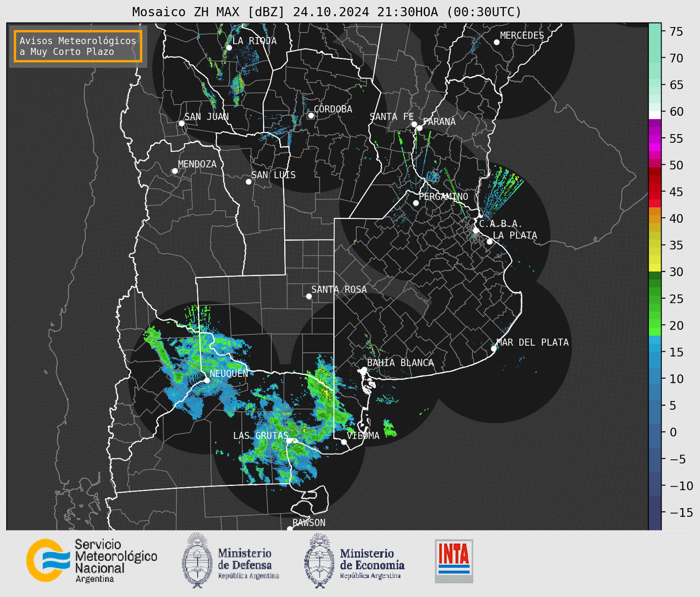Image resolution: width=700 pixels, height=597 pixels.
Task: Click the 35 tick label on the color scale
Action: 676,245
